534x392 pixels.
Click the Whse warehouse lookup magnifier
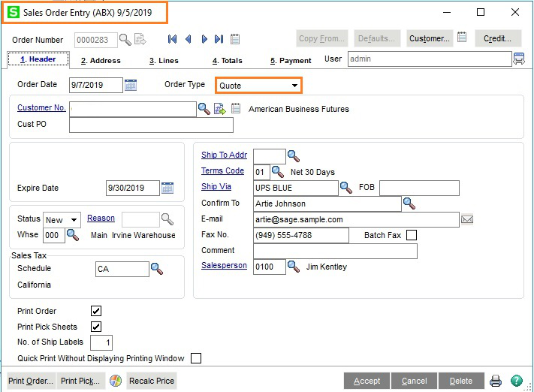click(x=73, y=235)
